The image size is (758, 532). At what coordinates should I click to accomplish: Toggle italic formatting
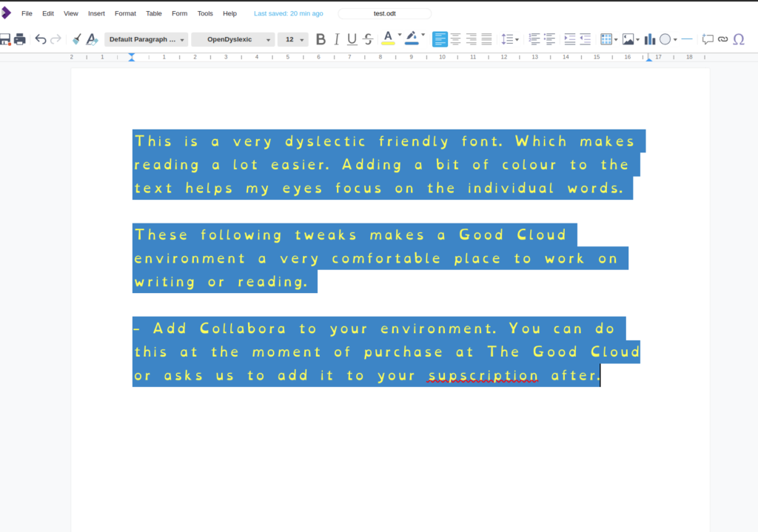point(337,39)
